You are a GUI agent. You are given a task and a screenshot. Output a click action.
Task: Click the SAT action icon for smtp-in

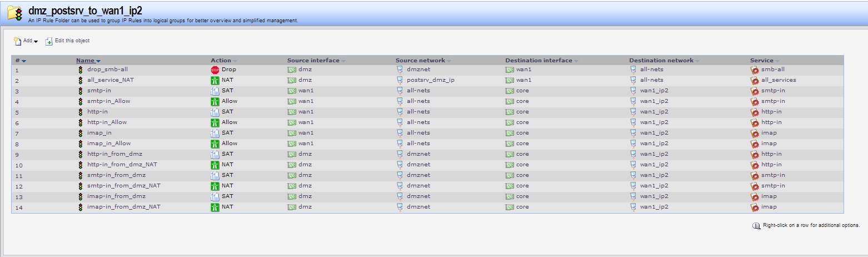click(215, 91)
